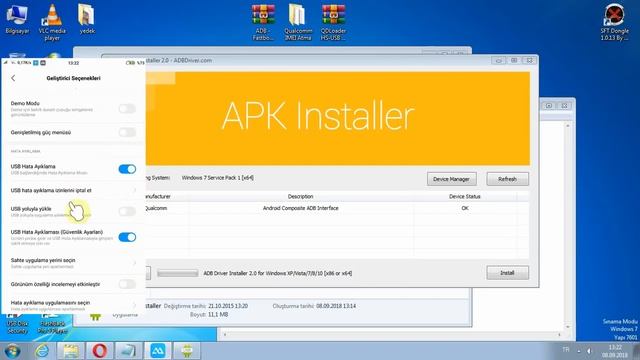
Task: Click the installer progress bar
Action: [x=178, y=273]
